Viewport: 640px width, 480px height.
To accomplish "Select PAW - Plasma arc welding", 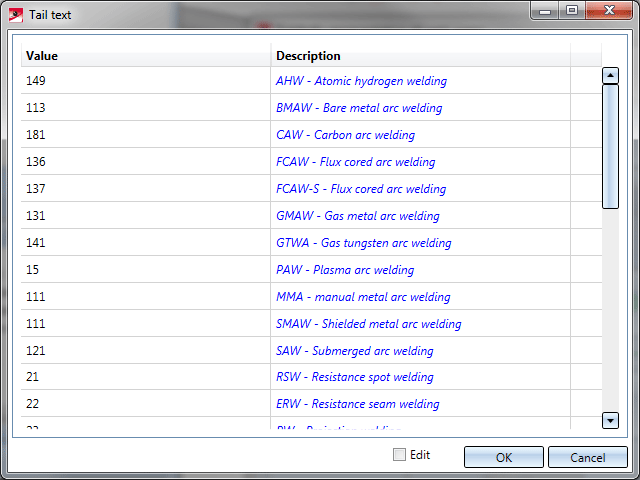I will [x=345, y=269].
